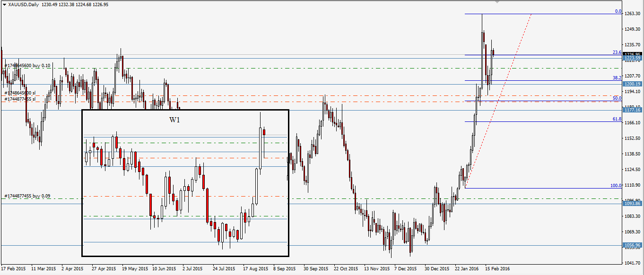The height and width of the screenshot is (275, 644).
Task: Click the 1177.16 price tag
Action: [x=632, y=110]
